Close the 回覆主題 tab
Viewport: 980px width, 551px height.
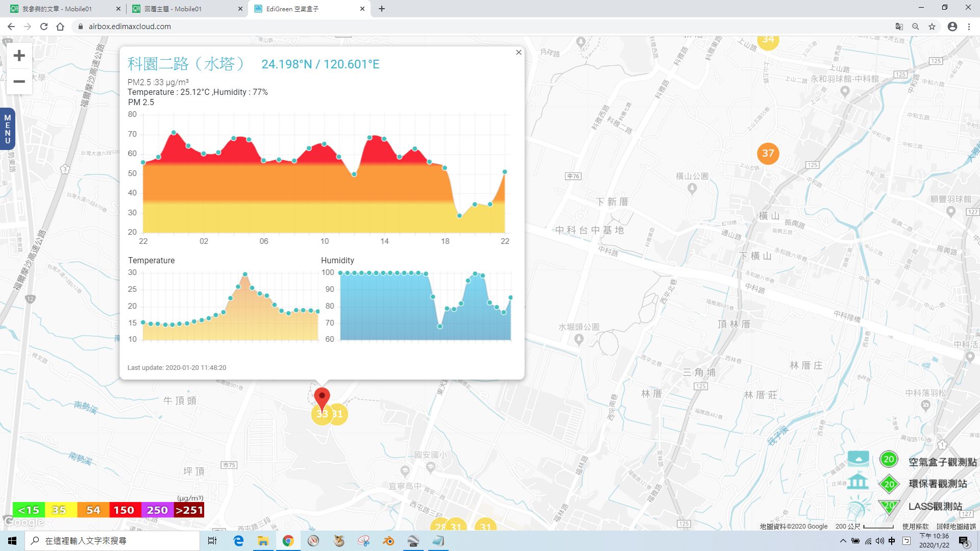pos(240,9)
